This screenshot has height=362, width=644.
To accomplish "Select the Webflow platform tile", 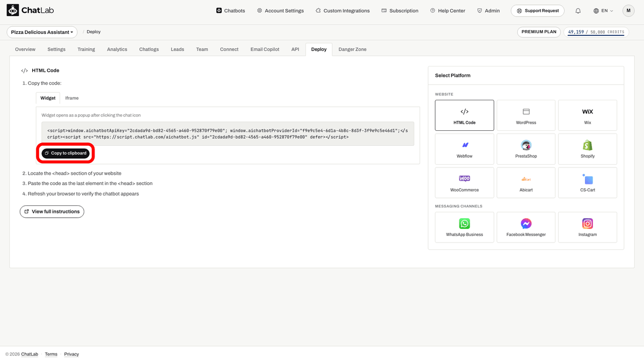I will [x=464, y=149].
